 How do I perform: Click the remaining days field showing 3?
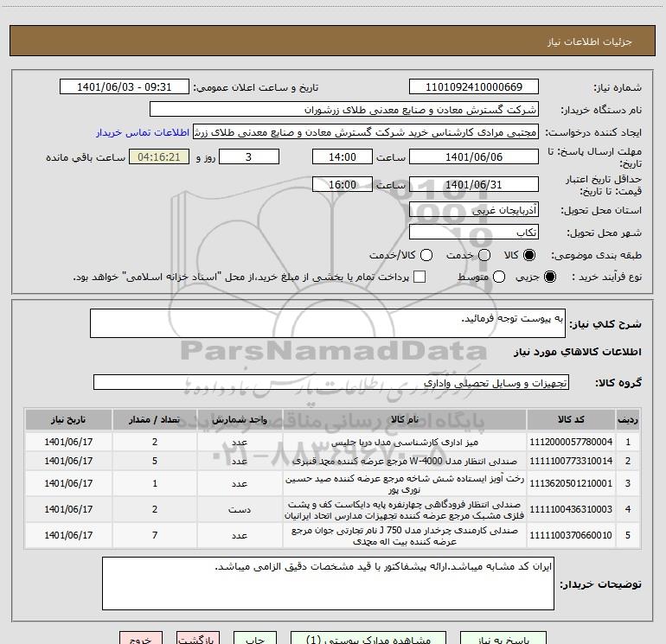pos(249,156)
